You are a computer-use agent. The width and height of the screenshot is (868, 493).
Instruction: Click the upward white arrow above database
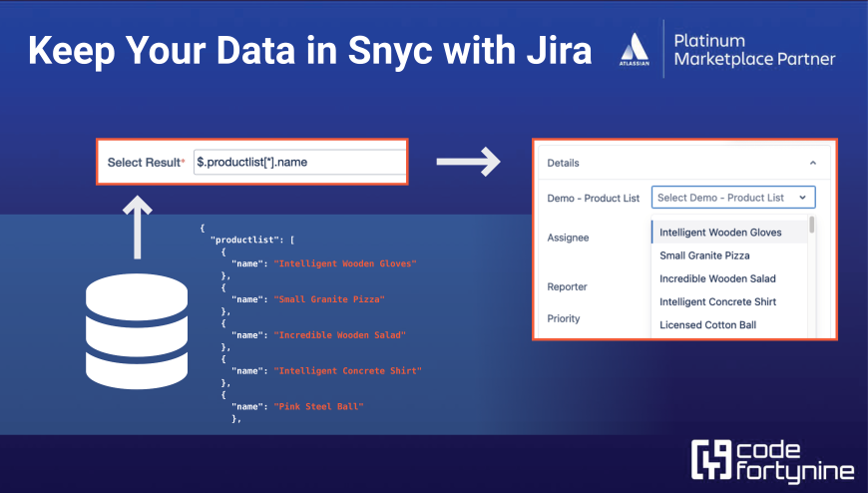(x=138, y=228)
